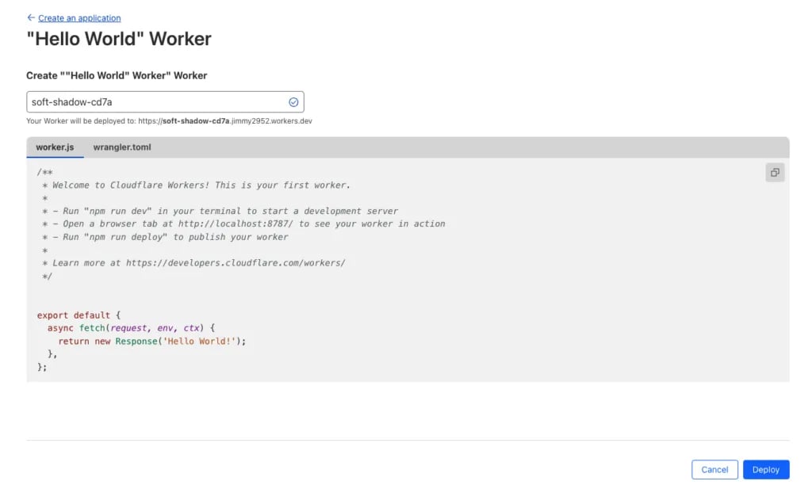Click the back arrow icon beside Create an application

pyautogui.click(x=31, y=17)
